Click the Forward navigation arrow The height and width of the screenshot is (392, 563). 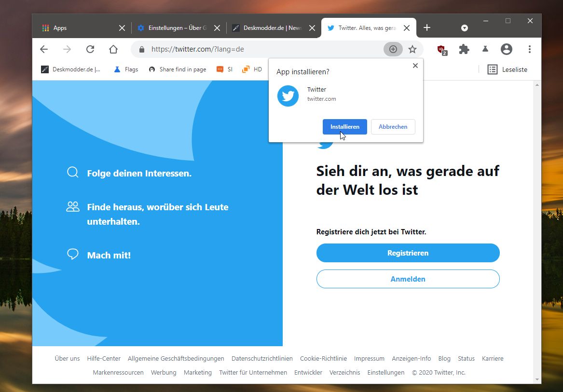click(67, 49)
